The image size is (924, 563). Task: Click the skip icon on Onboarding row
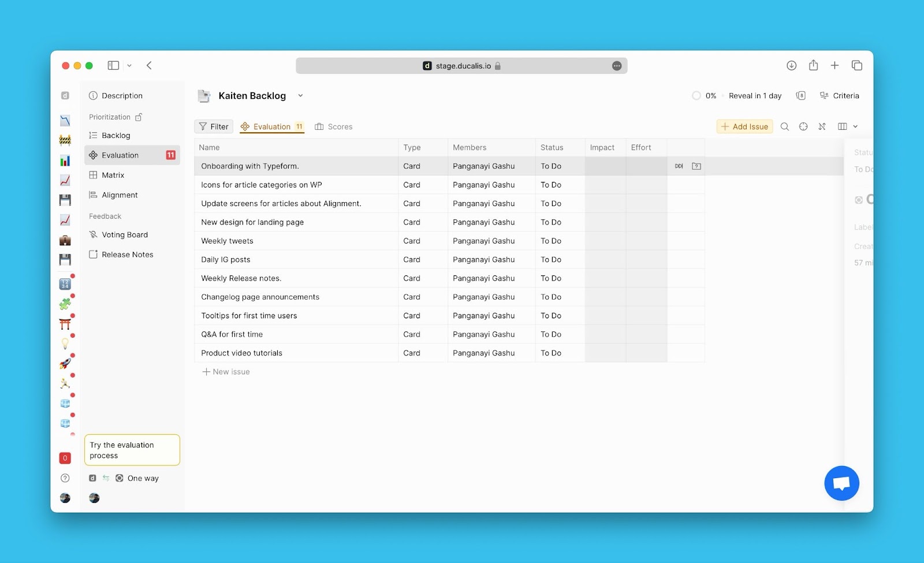tap(679, 166)
